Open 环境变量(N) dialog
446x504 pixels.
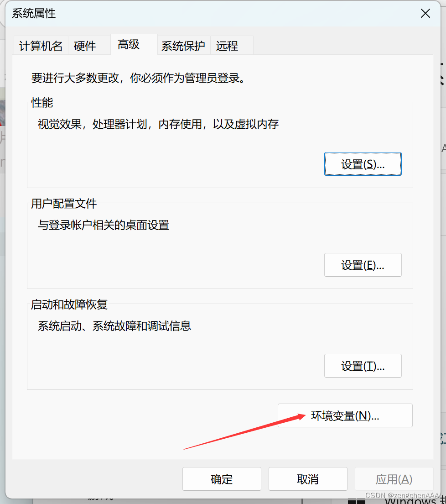pos(345,415)
